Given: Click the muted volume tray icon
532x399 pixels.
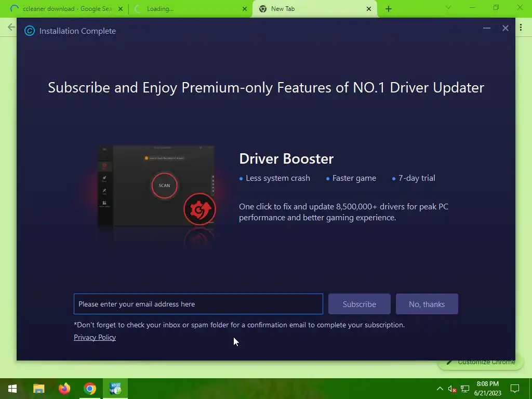Looking at the screenshot, I should [452, 389].
